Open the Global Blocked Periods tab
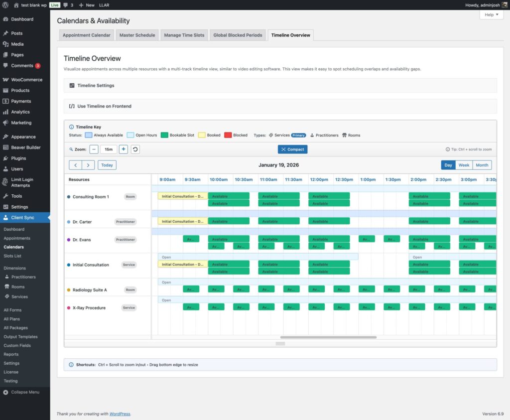The image size is (510, 420). pyautogui.click(x=238, y=35)
